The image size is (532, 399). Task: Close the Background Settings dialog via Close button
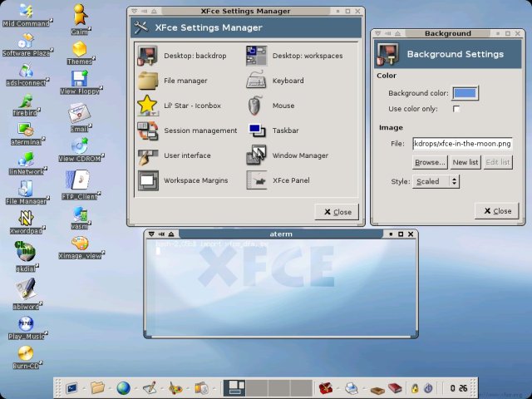[x=497, y=210]
